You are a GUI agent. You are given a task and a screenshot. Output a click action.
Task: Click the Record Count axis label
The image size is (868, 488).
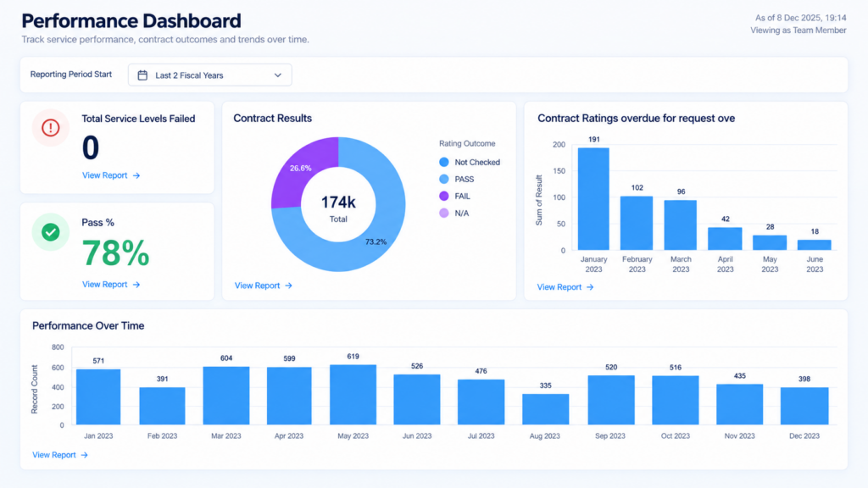coord(34,389)
